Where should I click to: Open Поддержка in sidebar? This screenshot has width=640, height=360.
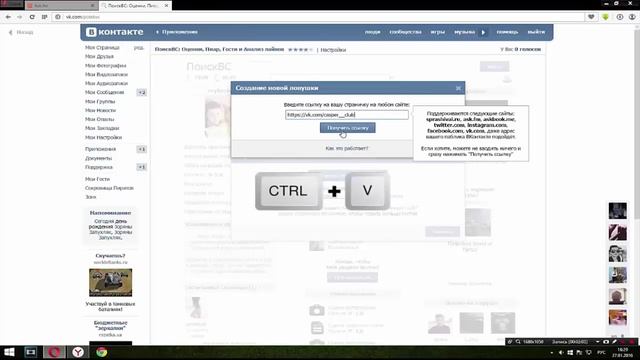coord(99,167)
